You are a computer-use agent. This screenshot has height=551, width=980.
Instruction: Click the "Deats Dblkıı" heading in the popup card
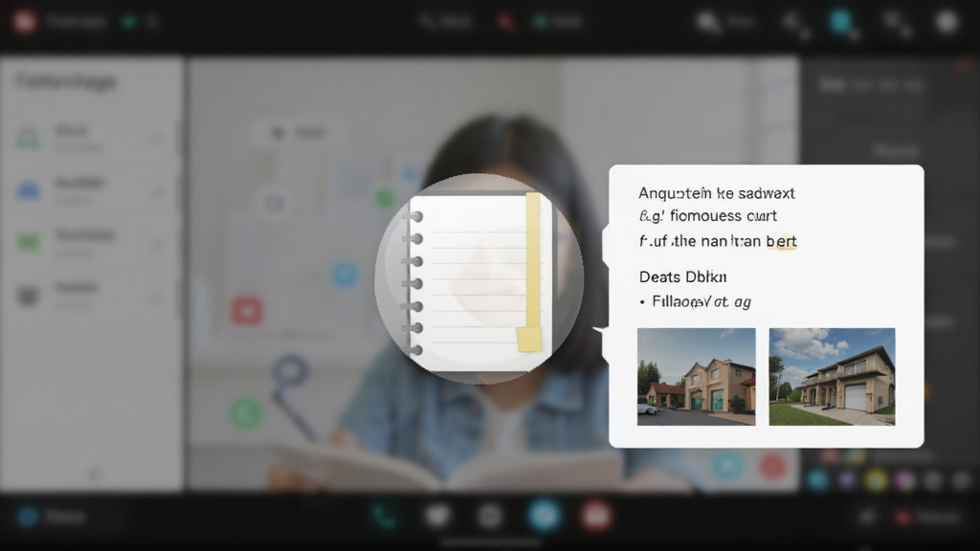682,276
